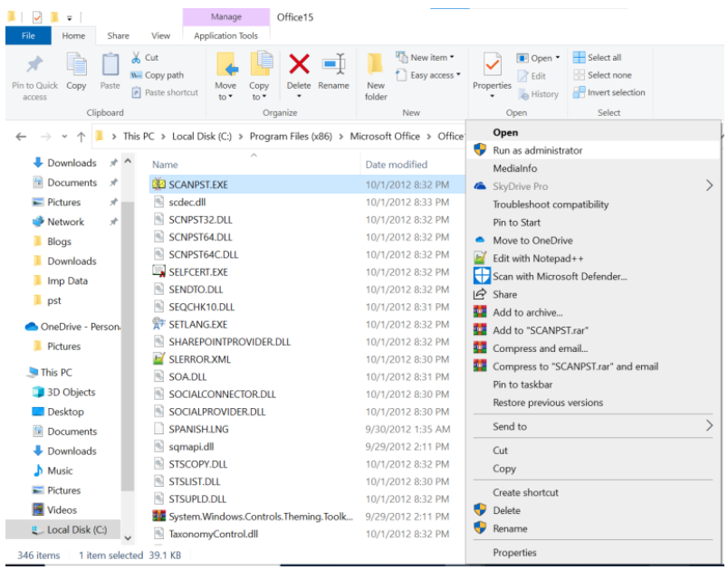Click the Paste clipboard icon
Image resolution: width=728 pixels, height=570 pixels.
110,64
